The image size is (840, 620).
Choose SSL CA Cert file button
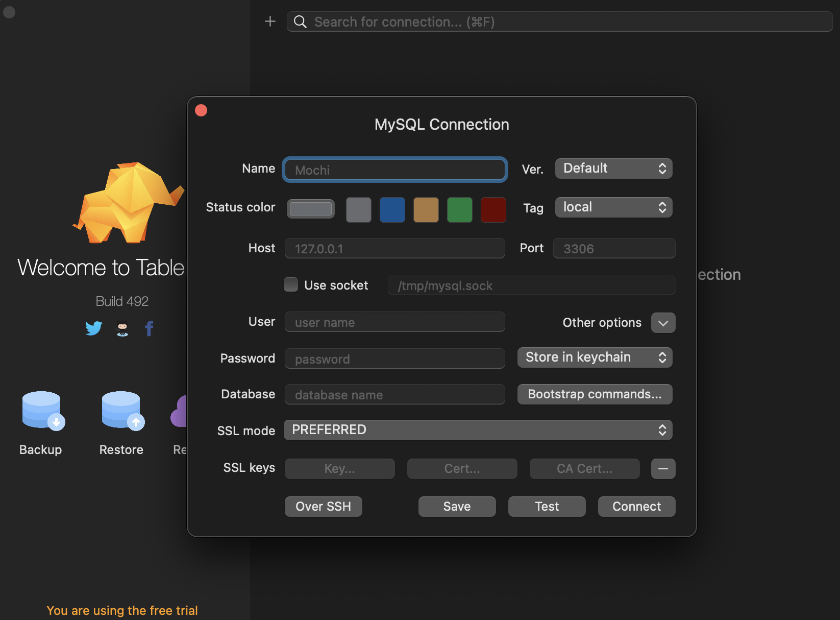click(x=585, y=469)
